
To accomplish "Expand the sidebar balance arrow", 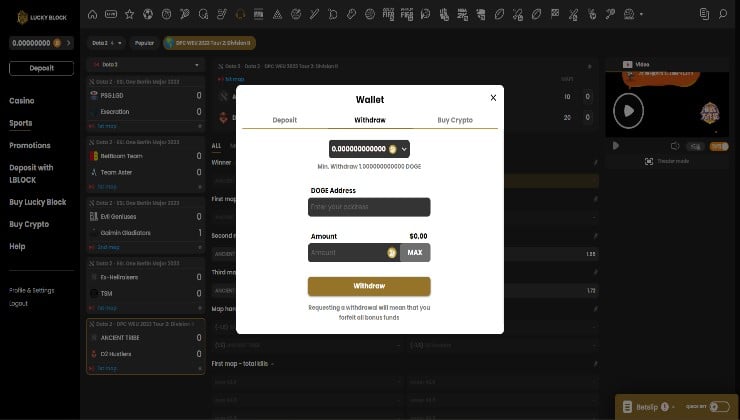I will (68, 43).
